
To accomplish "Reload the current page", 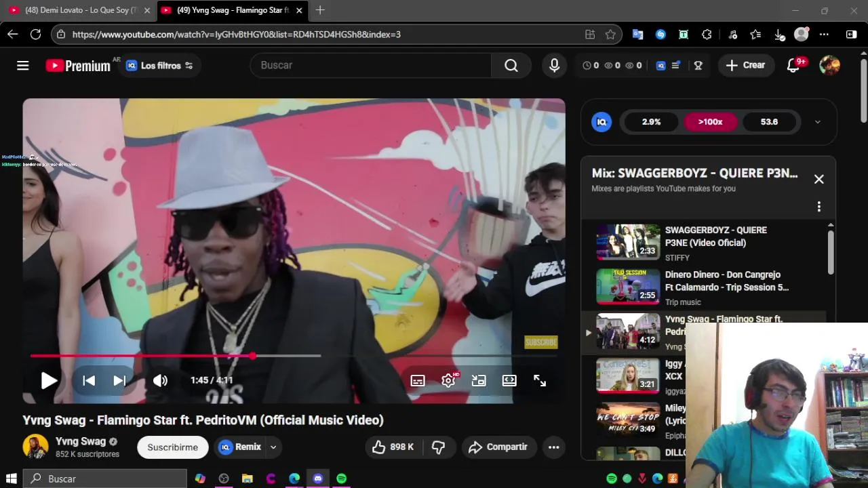I will pos(35,34).
